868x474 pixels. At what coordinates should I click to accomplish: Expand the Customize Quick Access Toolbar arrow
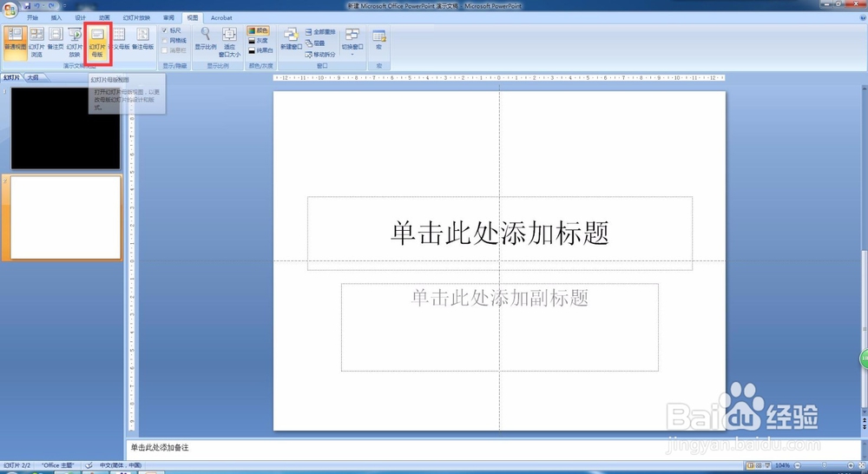click(x=64, y=5)
